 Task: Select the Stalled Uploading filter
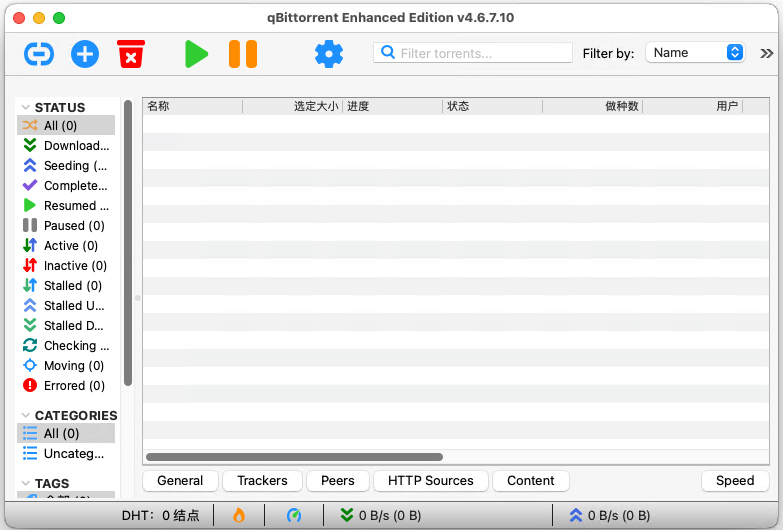(66, 305)
